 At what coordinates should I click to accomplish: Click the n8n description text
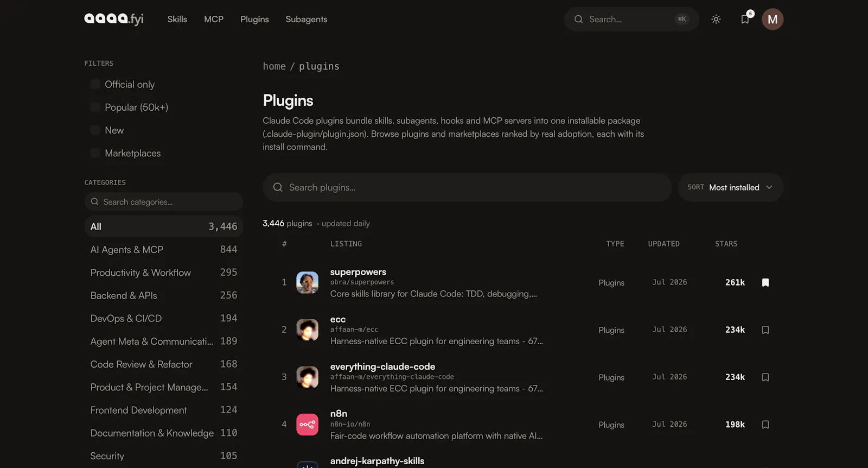tap(436, 436)
